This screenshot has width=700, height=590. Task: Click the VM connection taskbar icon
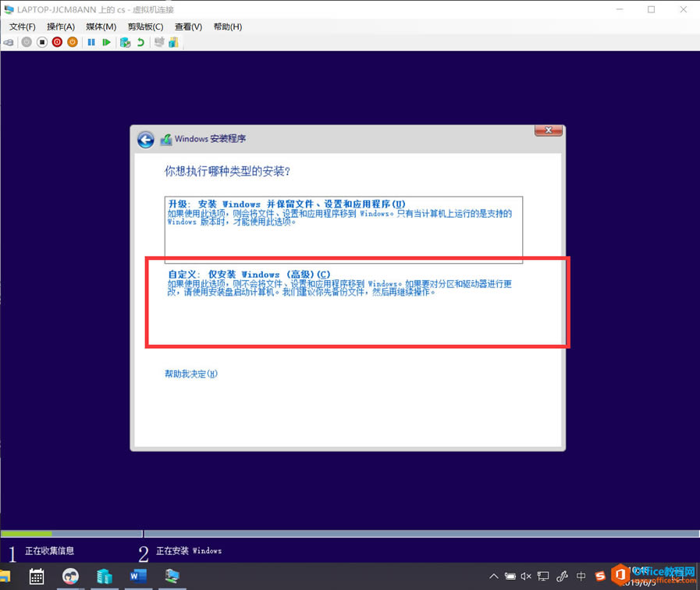click(x=172, y=576)
